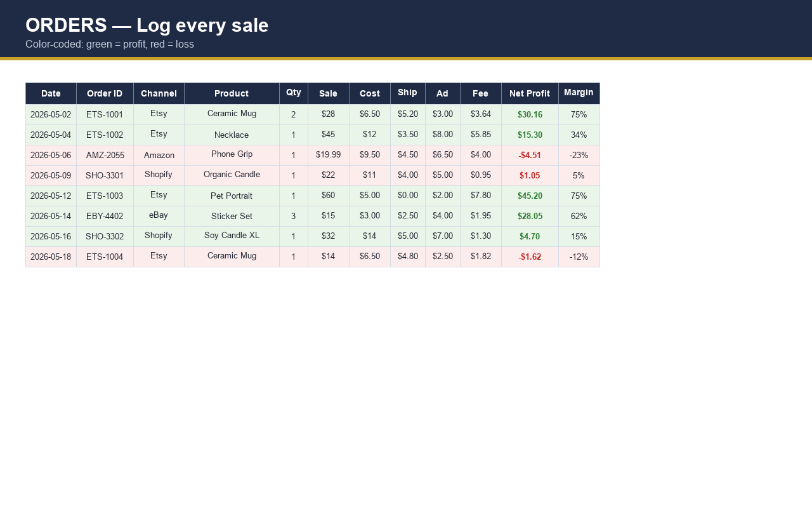
Task: Click the Qty column header
Action: click(294, 93)
